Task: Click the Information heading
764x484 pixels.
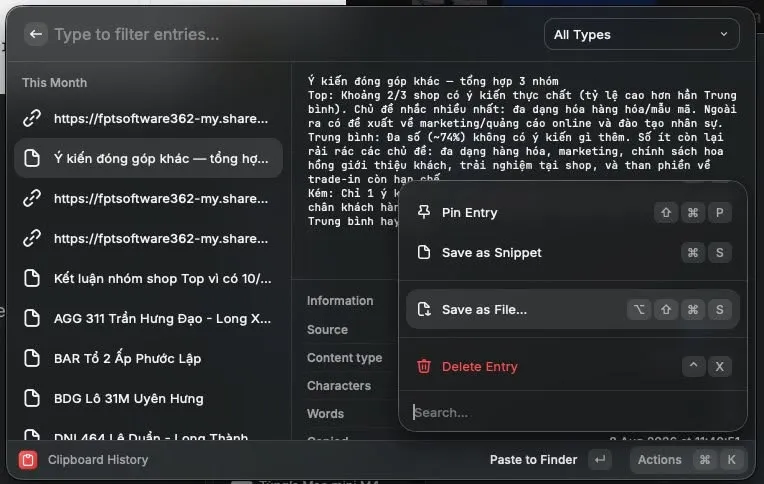Action: [x=340, y=301]
